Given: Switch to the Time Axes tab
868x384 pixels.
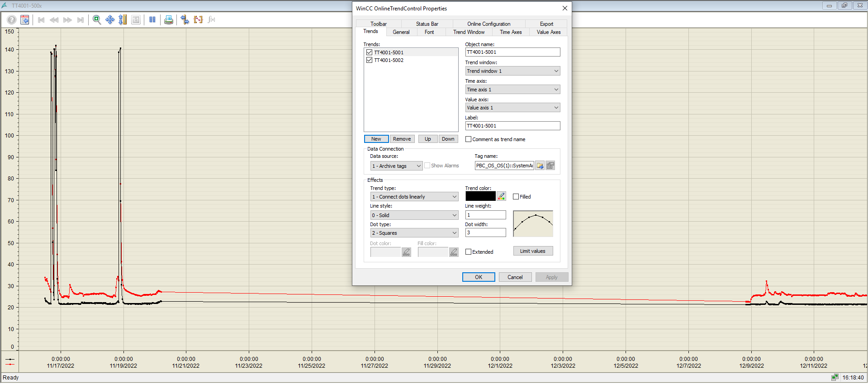Looking at the screenshot, I should click(510, 32).
